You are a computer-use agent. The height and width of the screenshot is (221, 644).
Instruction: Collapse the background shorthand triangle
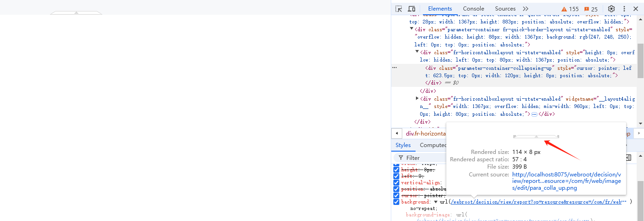pyautogui.click(x=436, y=202)
